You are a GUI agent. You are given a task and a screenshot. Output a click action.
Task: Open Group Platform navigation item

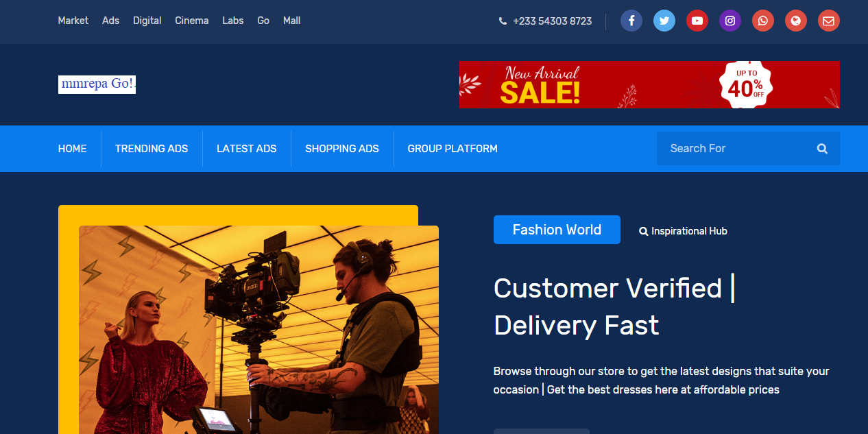coord(453,149)
